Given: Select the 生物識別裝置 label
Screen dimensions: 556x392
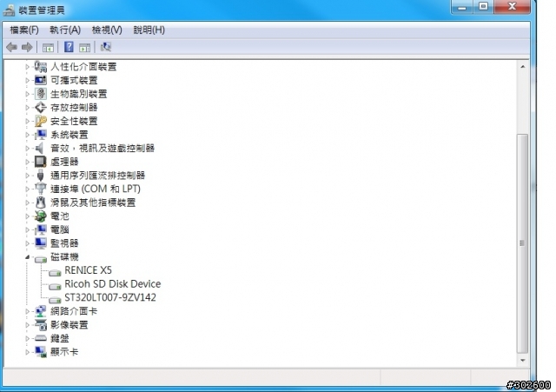Looking at the screenshot, I should [78, 94].
